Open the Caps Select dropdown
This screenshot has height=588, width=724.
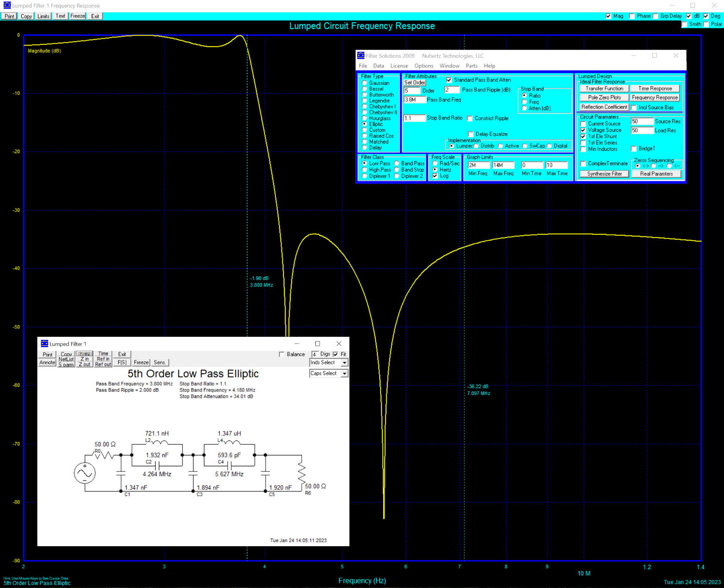click(x=344, y=373)
